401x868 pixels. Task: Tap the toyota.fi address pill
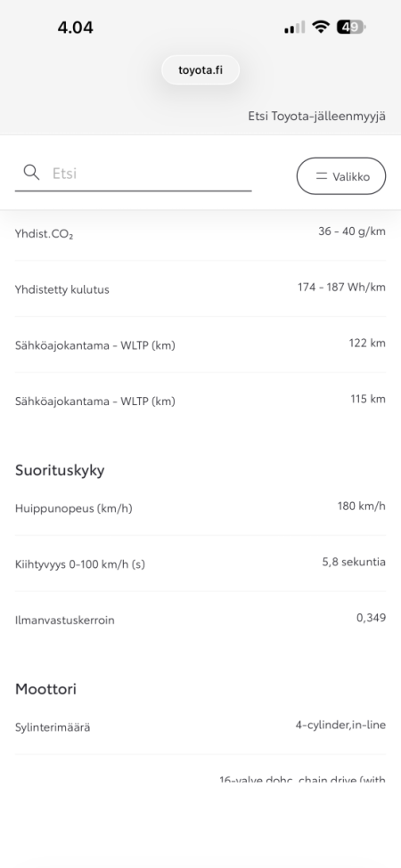200,69
